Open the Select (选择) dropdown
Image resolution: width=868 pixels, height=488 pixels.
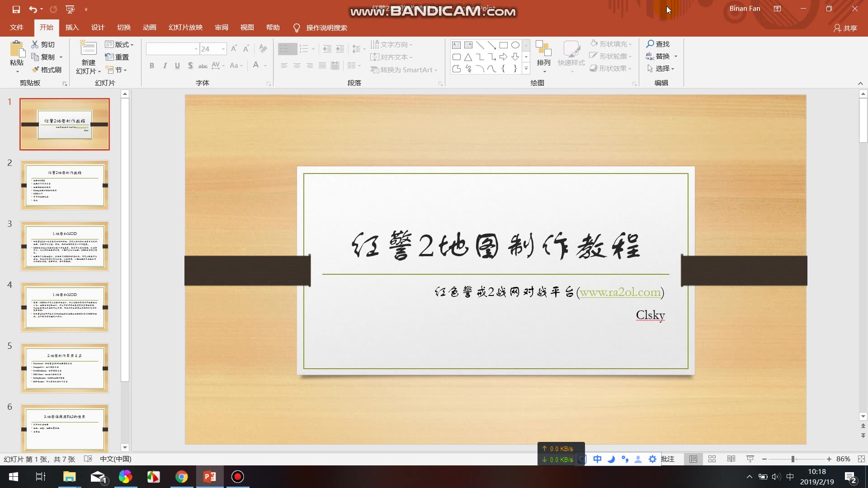click(661, 68)
